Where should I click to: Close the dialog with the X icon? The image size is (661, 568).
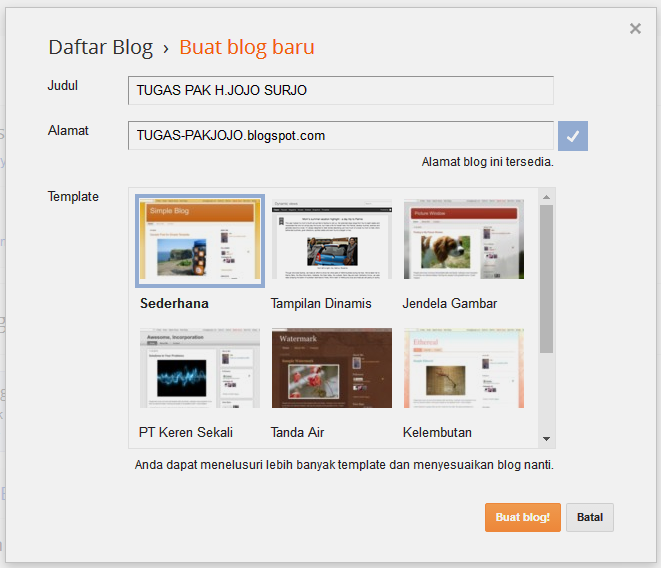(635, 29)
